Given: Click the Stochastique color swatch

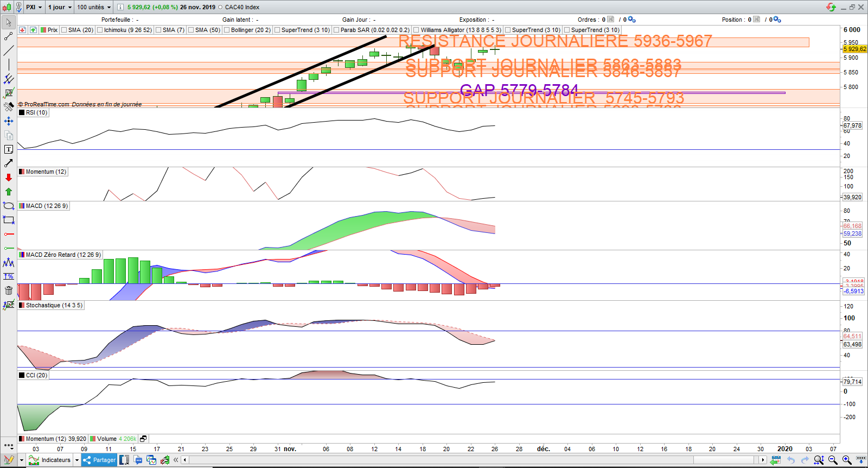Looking at the screenshot, I should [22, 305].
